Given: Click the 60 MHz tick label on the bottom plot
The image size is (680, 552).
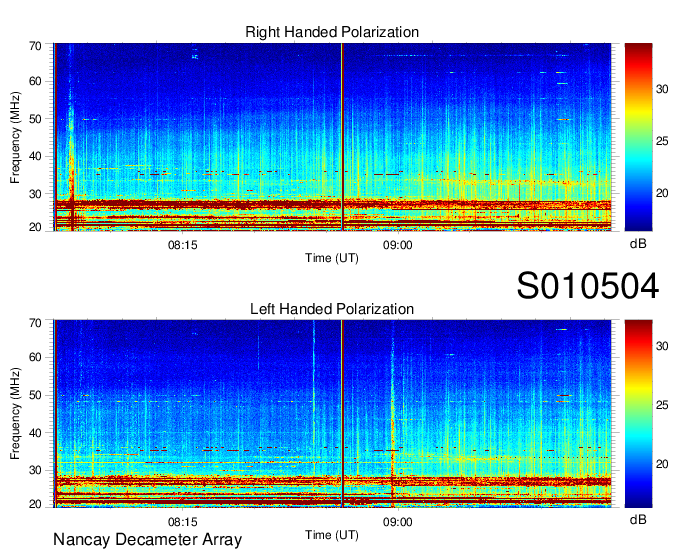Looking at the screenshot, I should pos(35,357).
